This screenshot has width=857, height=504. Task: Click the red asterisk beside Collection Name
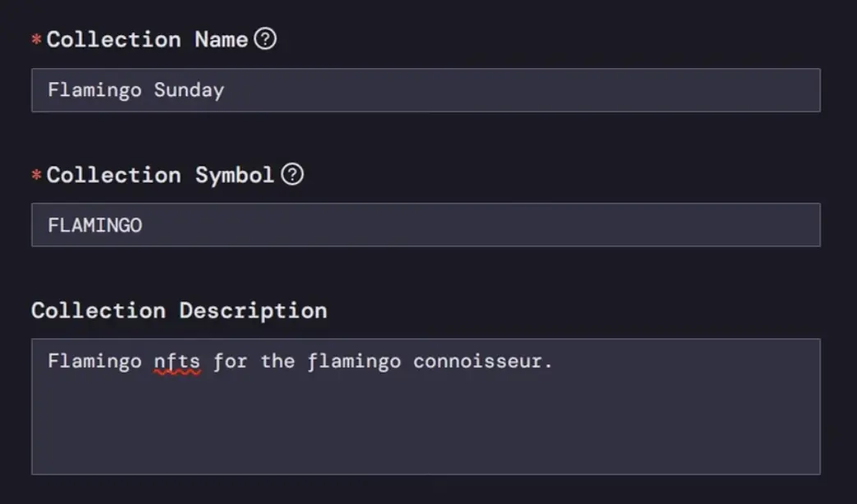(34, 40)
